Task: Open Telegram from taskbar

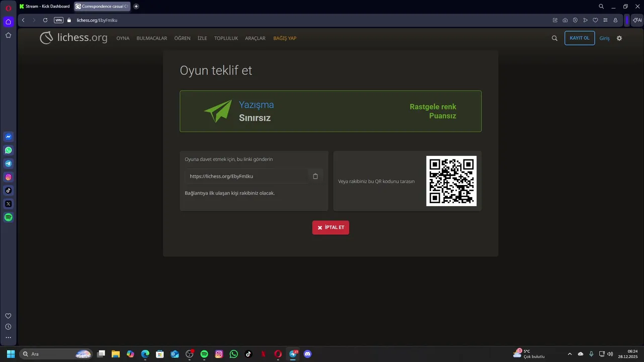Action: pyautogui.click(x=293, y=354)
